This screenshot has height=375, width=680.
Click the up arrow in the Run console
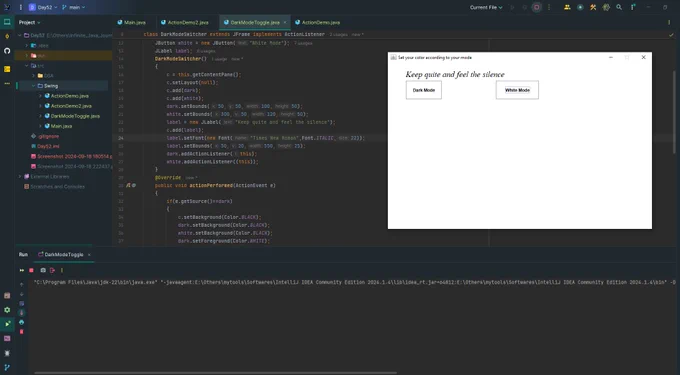[x=22, y=284]
